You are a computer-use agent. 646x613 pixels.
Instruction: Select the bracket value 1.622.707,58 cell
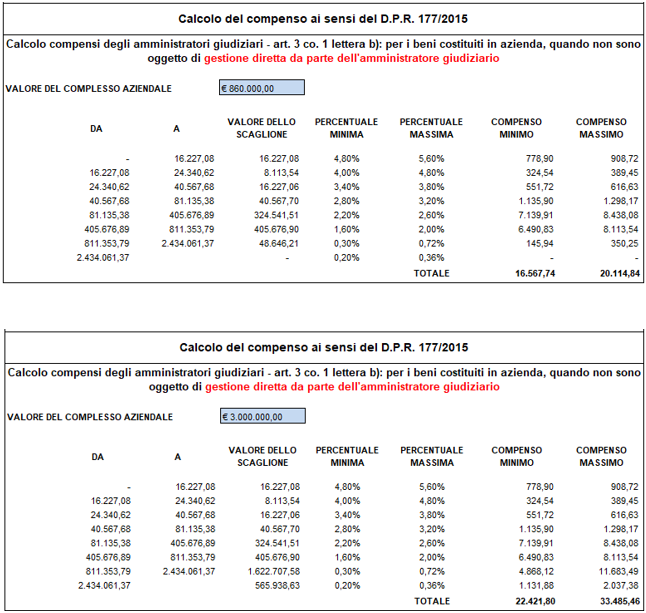[x=270, y=571]
